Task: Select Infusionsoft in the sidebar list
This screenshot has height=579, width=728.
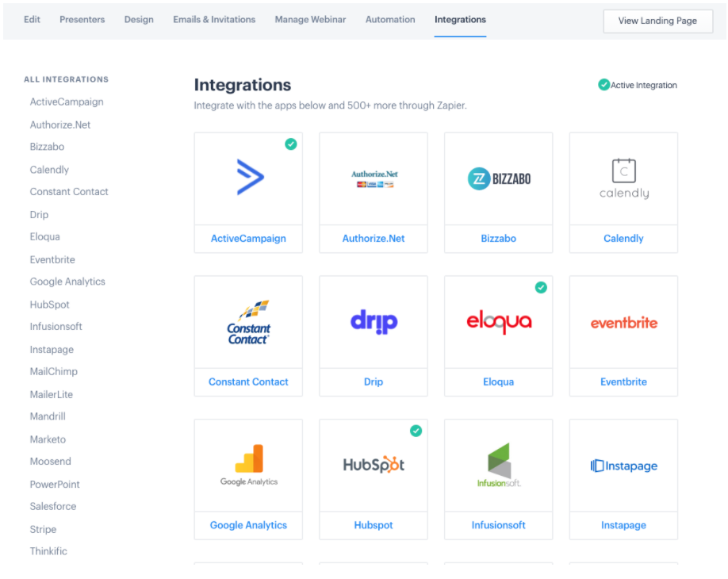Action: pyautogui.click(x=56, y=327)
